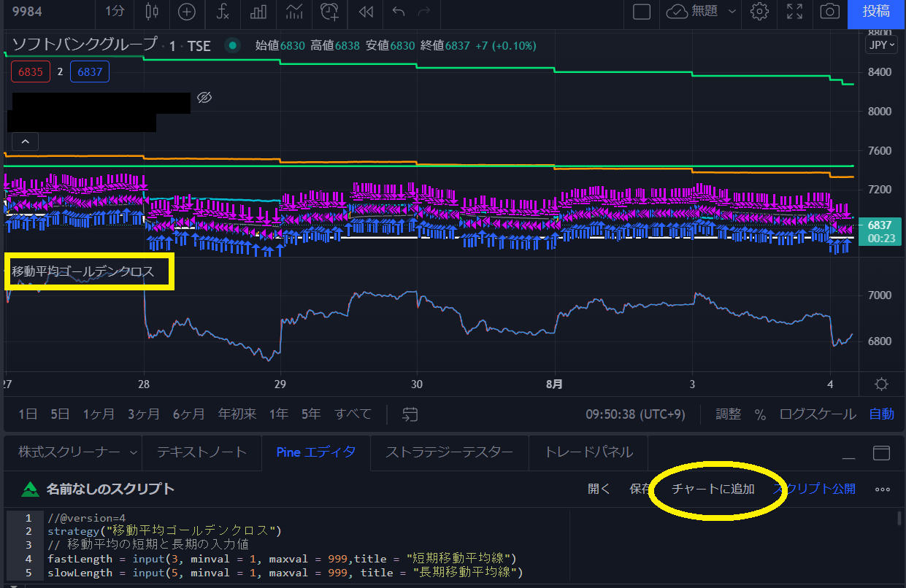The height and width of the screenshot is (588, 906).
Task: Open the financials bar chart icon
Action: [258, 12]
